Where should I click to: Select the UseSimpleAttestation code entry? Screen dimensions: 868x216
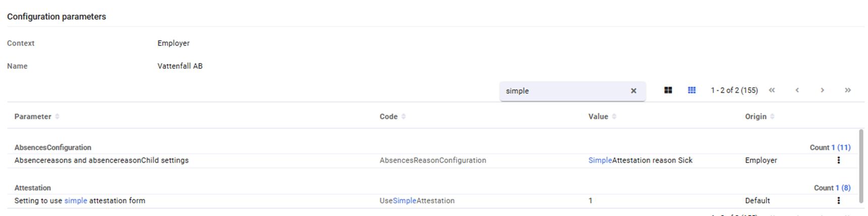point(417,200)
